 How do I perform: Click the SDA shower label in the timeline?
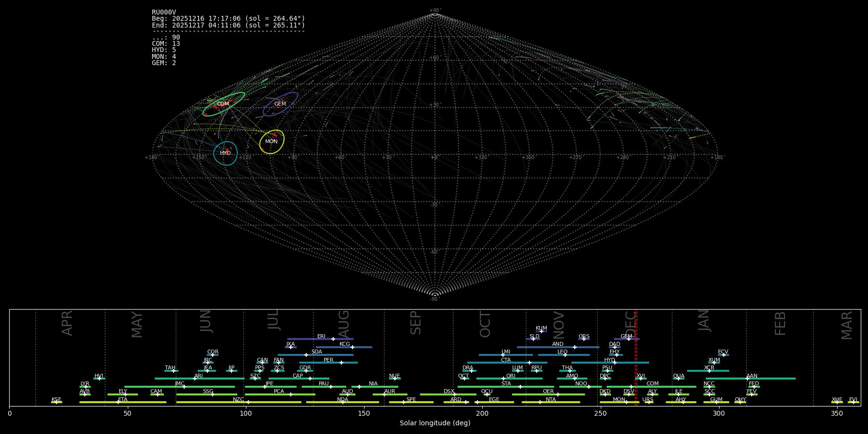coord(317,352)
